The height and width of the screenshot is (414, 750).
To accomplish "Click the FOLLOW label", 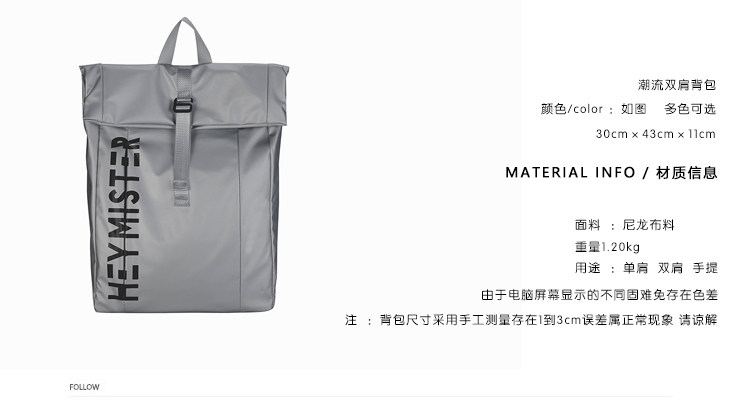I will pos(84,387).
